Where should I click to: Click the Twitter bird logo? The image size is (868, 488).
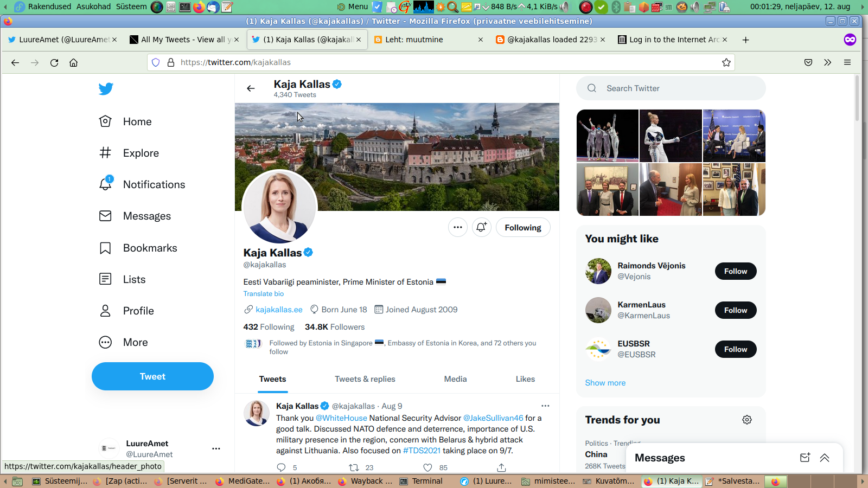coord(106,89)
